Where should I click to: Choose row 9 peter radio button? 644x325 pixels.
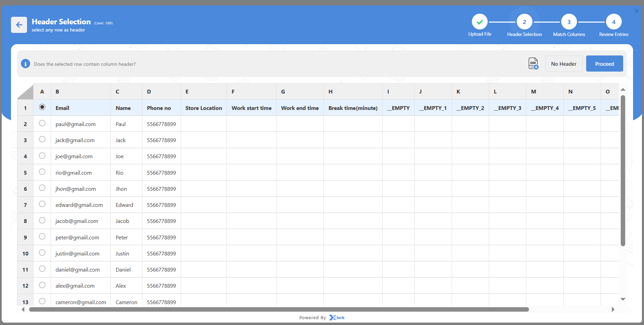[x=42, y=237]
